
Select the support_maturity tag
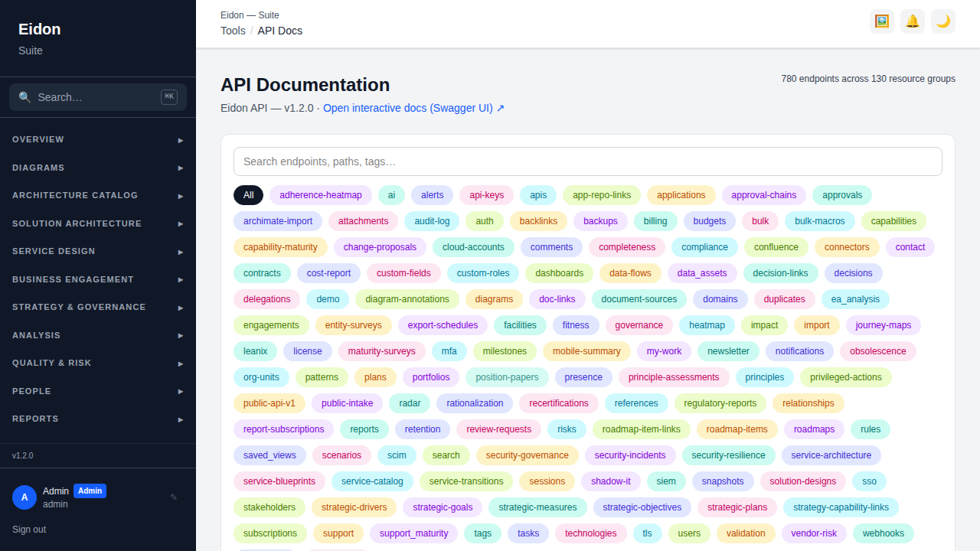pos(413,533)
